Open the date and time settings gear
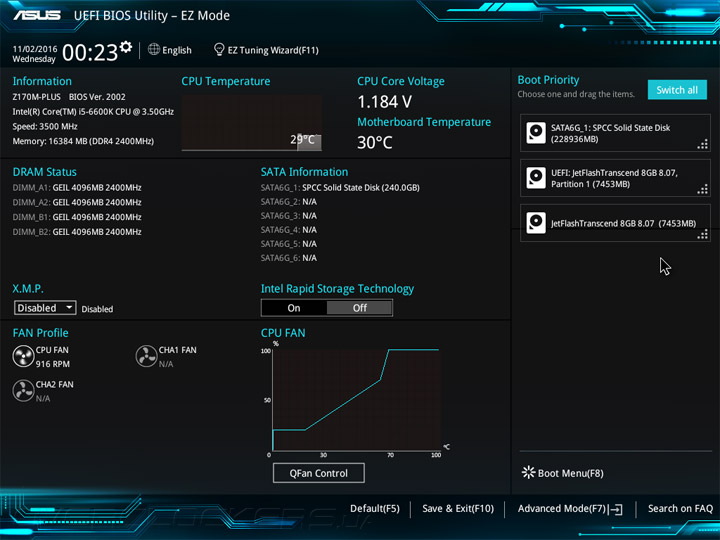The image size is (720, 540). [126, 47]
